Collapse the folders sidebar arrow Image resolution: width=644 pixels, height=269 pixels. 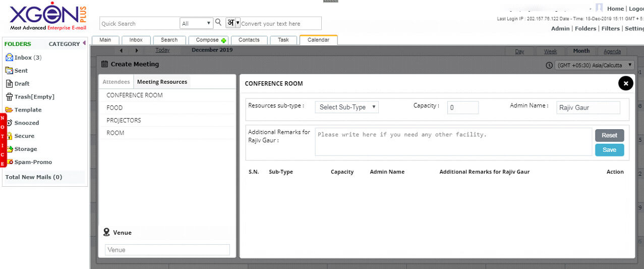pyautogui.click(x=84, y=43)
